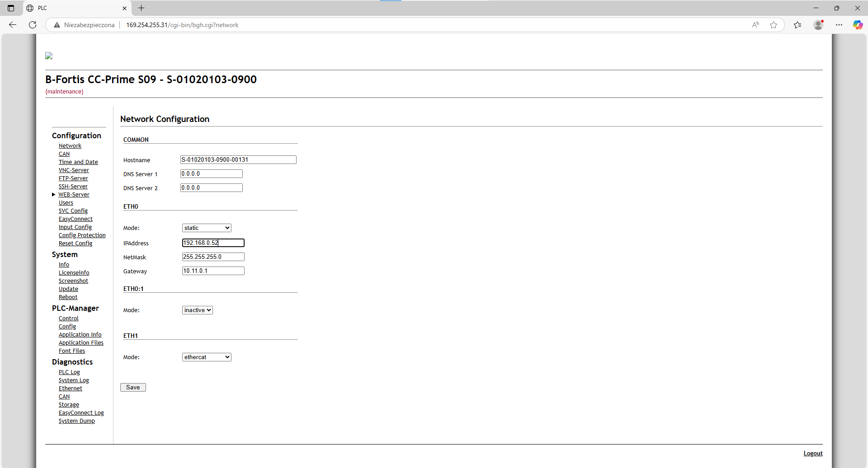This screenshot has height=468, width=868.
Task: Open the tab actions menu icon
Action: [11, 8]
